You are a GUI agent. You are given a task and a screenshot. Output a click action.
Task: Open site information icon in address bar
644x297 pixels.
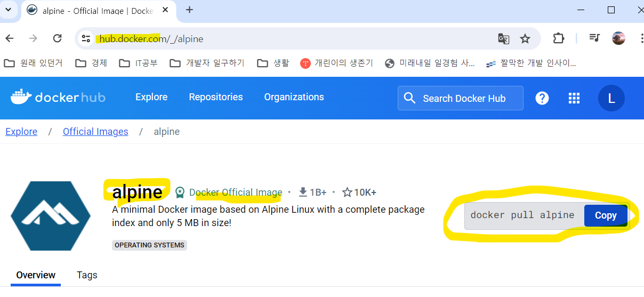(x=86, y=38)
